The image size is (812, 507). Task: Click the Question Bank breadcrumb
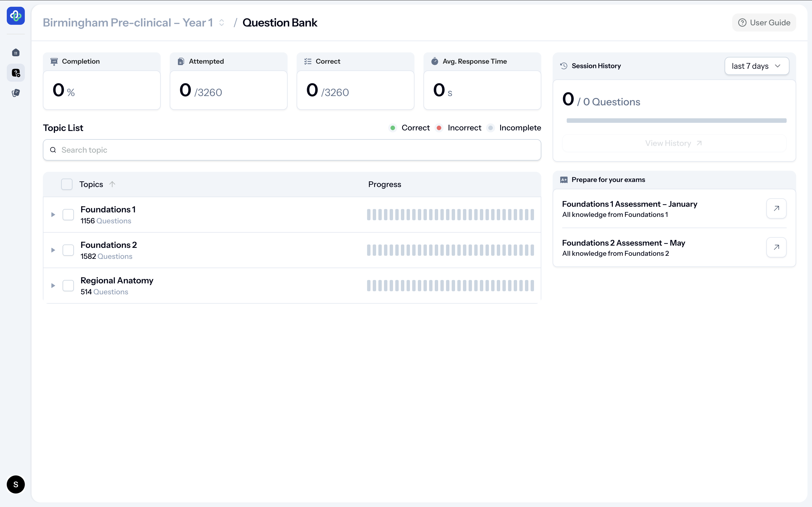coord(279,23)
